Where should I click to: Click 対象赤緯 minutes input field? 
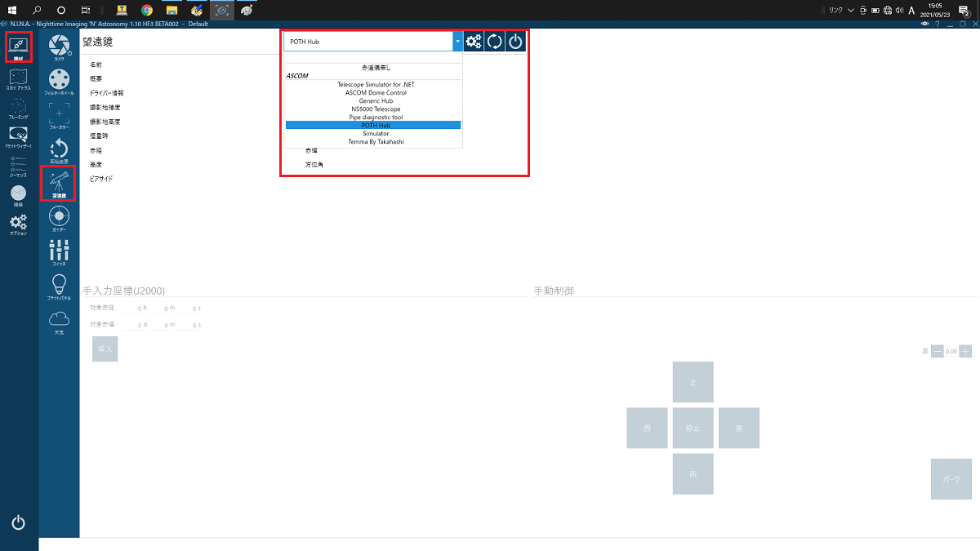click(161, 325)
